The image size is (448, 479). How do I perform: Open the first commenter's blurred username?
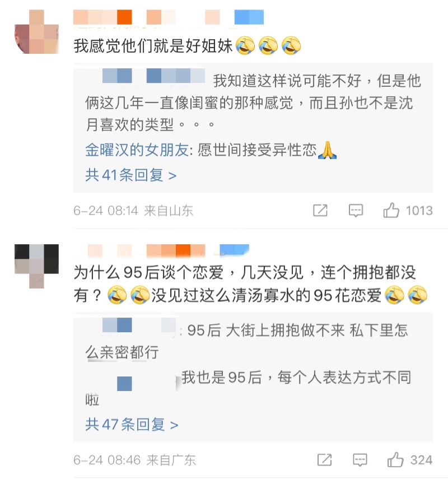click(169, 17)
